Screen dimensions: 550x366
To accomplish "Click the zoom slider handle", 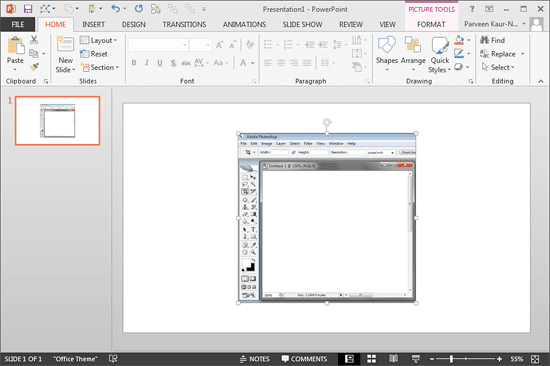I will [x=451, y=359].
